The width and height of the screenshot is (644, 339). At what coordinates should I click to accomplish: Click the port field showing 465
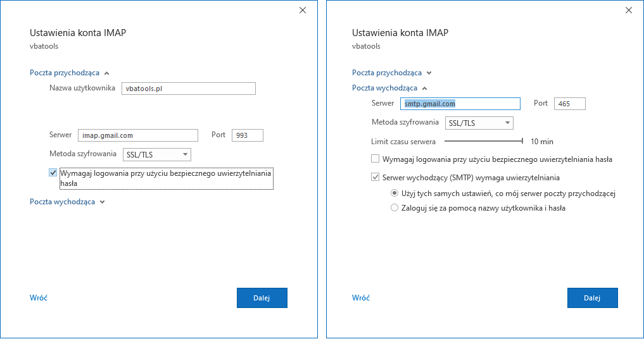(x=570, y=104)
